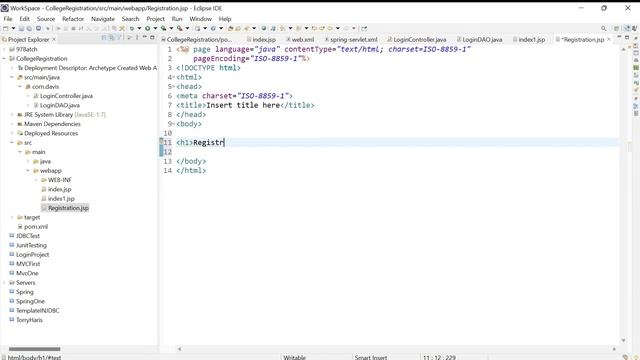Select pom.xml in Project Explorer
This screenshot has width=640, height=360.
point(36,227)
